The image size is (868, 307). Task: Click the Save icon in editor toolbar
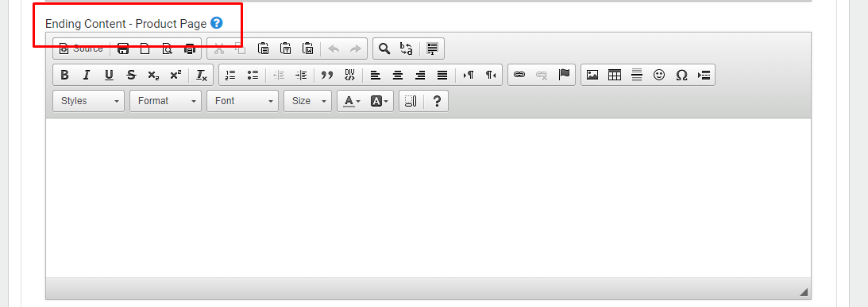click(123, 49)
